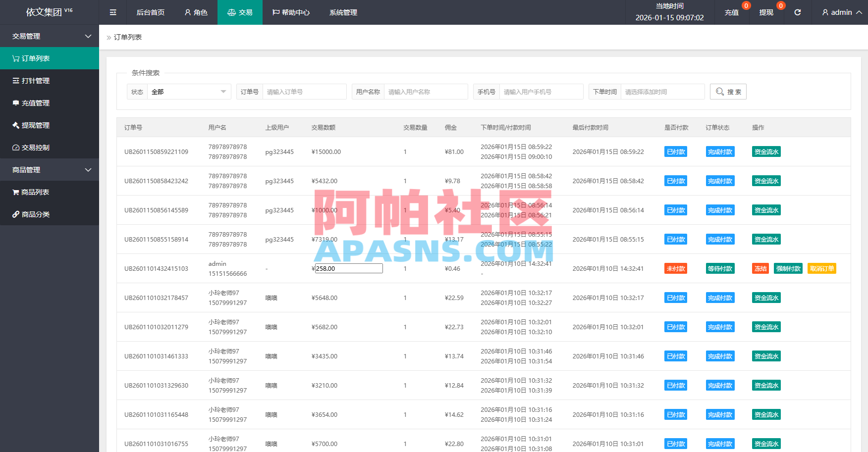
Task: Click 已付款 tag for order UB2601150858423242
Action: [676, 181]
